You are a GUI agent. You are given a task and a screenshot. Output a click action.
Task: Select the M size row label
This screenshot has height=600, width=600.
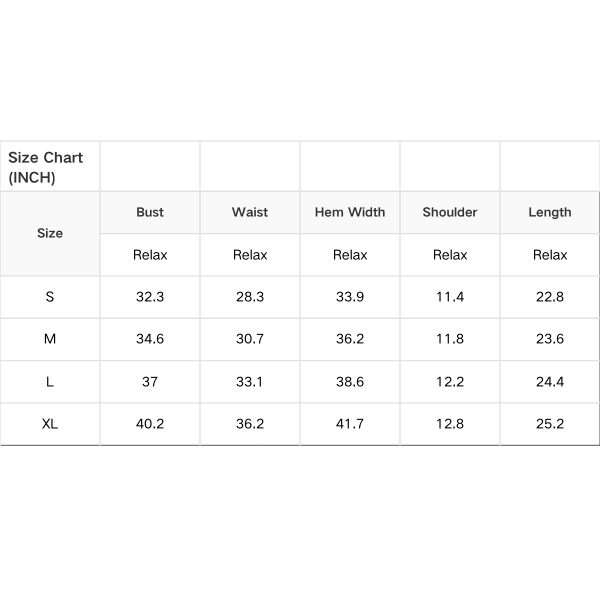pyautogui.click(x=50, y=339)
